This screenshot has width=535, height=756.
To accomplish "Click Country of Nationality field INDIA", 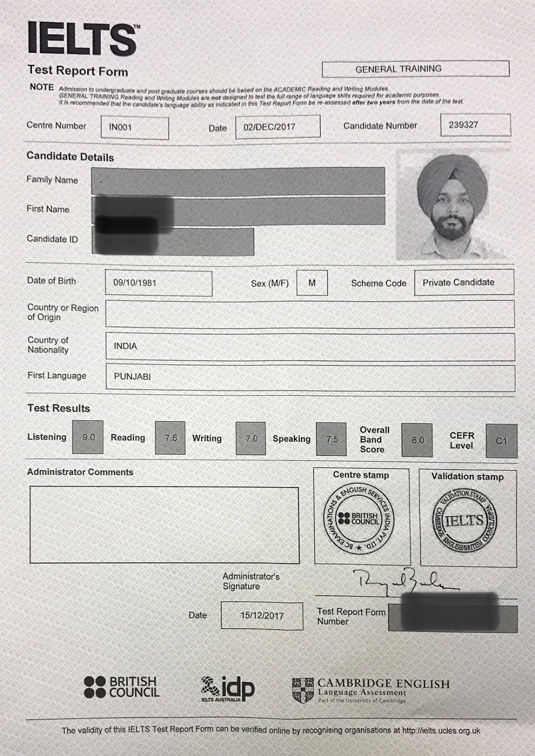I will (310, 346).
